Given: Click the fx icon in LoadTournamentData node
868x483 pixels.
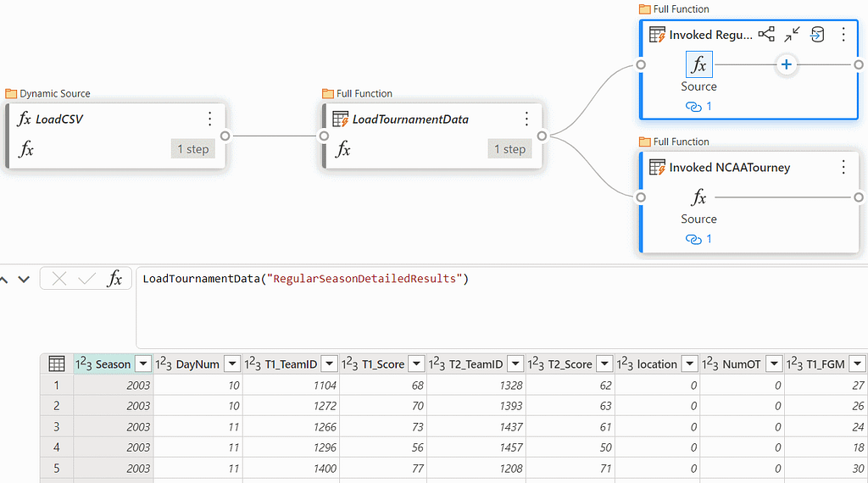Looking at the screenshot, I should click(343, 149).
